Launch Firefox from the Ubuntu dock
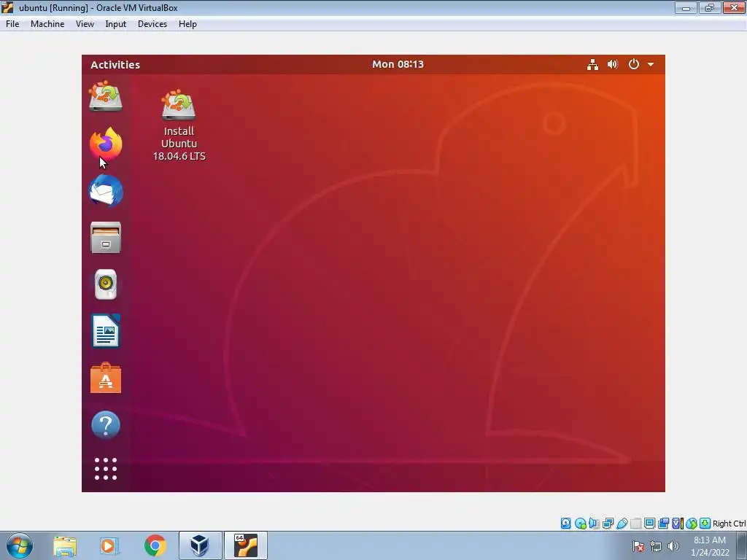Screen dimensions: 747x560 106,144
